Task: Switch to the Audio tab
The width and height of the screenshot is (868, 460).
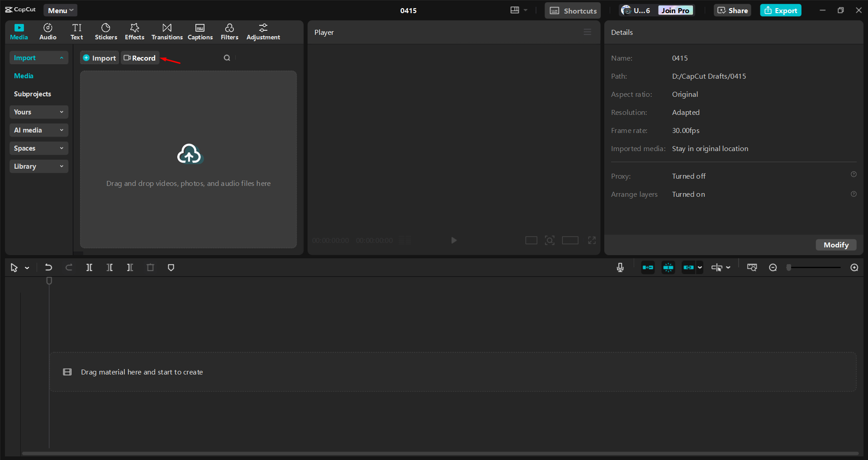Action: 47,31
